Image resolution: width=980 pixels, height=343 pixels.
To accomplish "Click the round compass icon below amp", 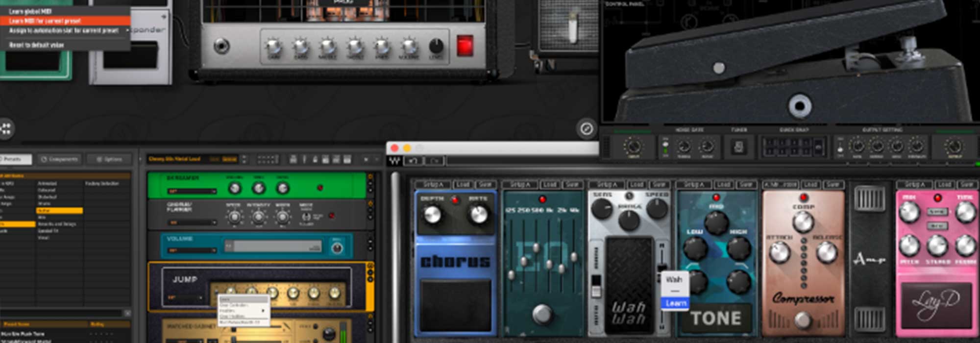I will pos(586,129).
